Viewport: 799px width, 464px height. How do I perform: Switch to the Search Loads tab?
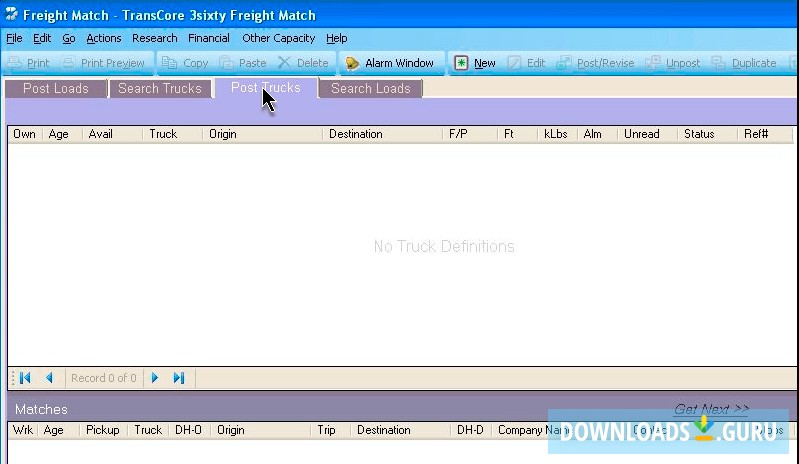click(371, 89)
